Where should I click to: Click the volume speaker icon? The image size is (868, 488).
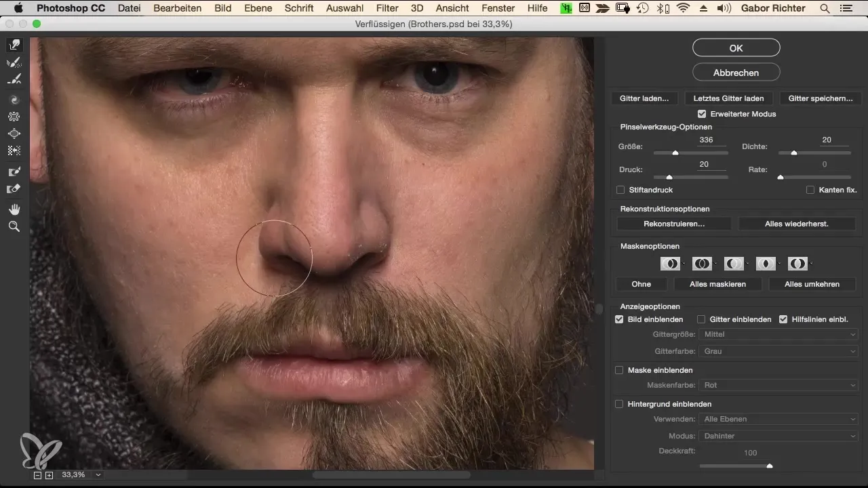pos(724,8)
